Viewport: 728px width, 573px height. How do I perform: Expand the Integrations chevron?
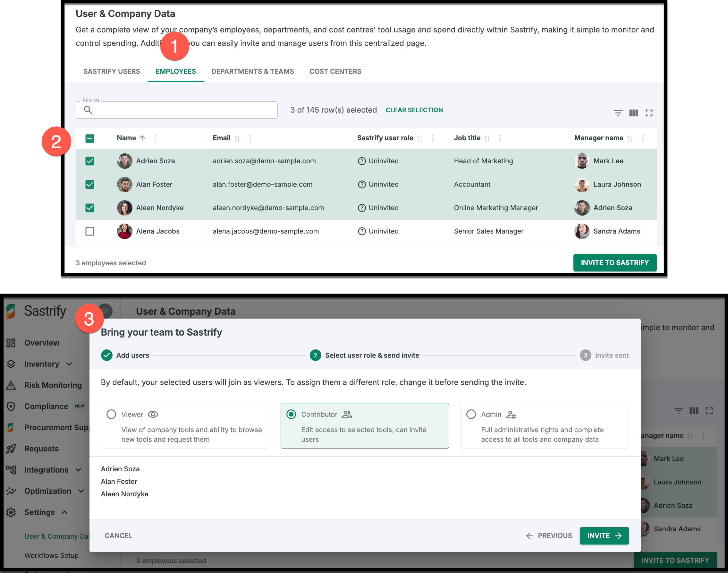[x=79, y=470]
